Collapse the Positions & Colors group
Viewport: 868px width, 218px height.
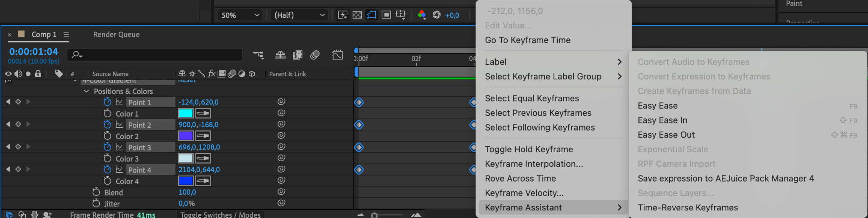pyautogui.click(x=86, y=91)
